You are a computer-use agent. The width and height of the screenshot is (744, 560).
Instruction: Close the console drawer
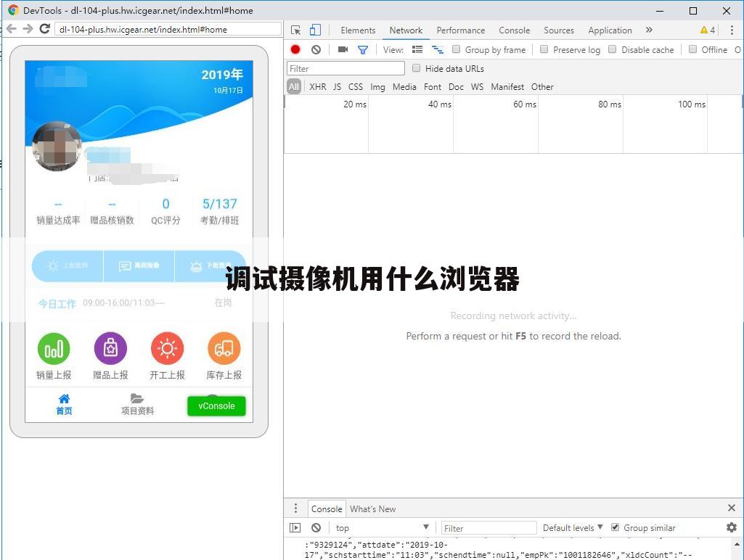point(732,508)
